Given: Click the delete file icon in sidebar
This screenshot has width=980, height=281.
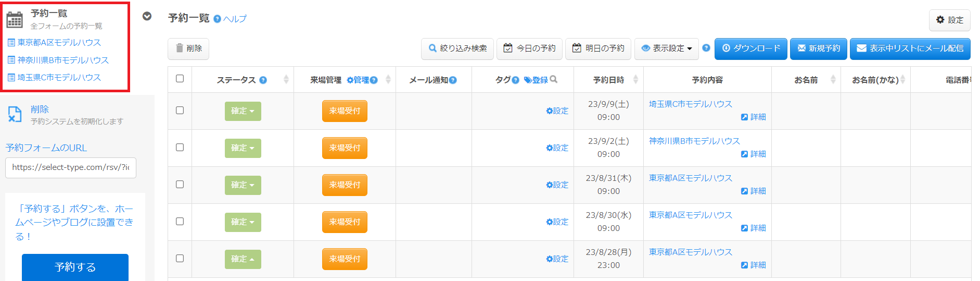Looking at the screenshot, I should click(15, 114).
